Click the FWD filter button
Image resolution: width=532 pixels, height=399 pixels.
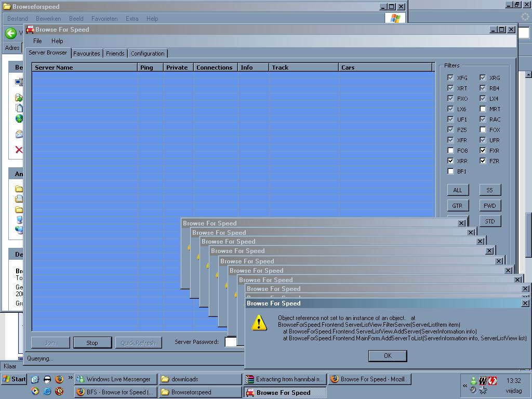489,206
